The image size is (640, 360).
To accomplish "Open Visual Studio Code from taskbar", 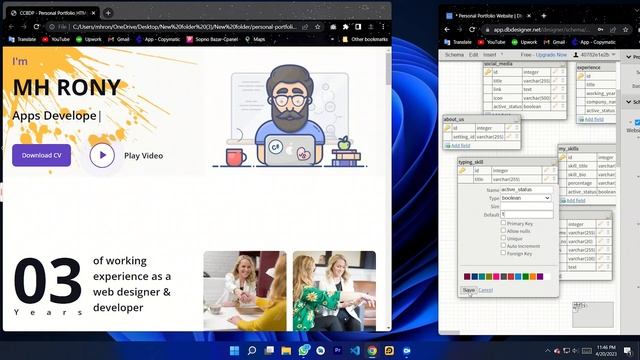I will coord(355,351).
